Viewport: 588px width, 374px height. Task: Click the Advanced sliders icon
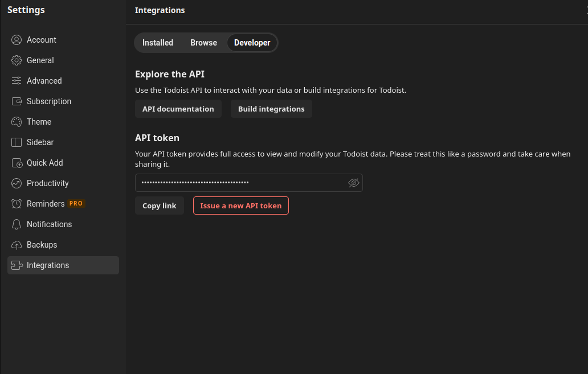pyautogui.click(x=17, y=81)
